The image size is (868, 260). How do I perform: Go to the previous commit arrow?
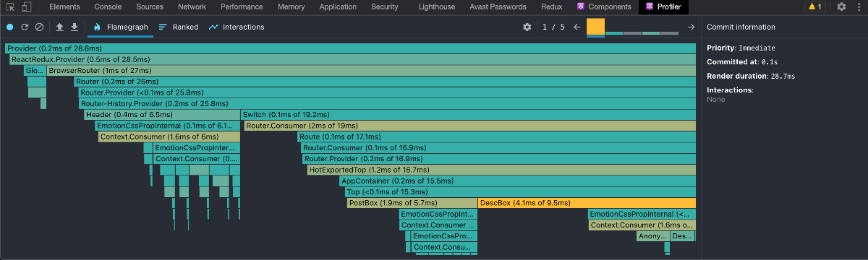click(x=577, y=27)
